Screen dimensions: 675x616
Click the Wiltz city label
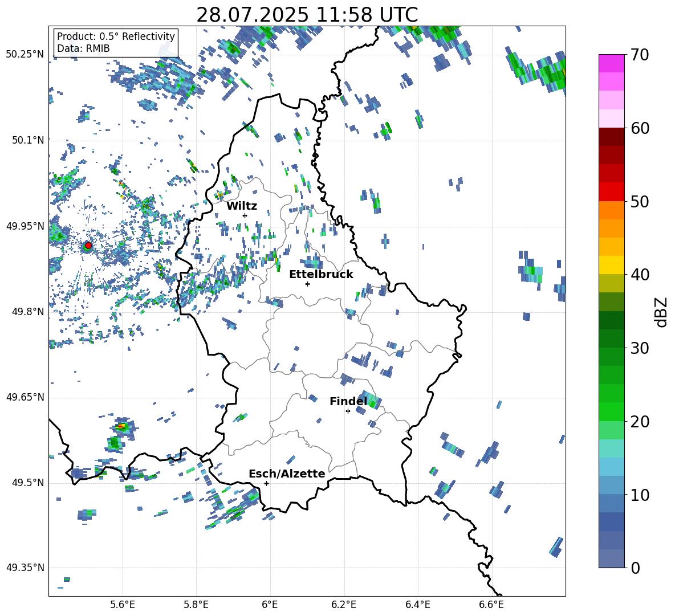242,206
